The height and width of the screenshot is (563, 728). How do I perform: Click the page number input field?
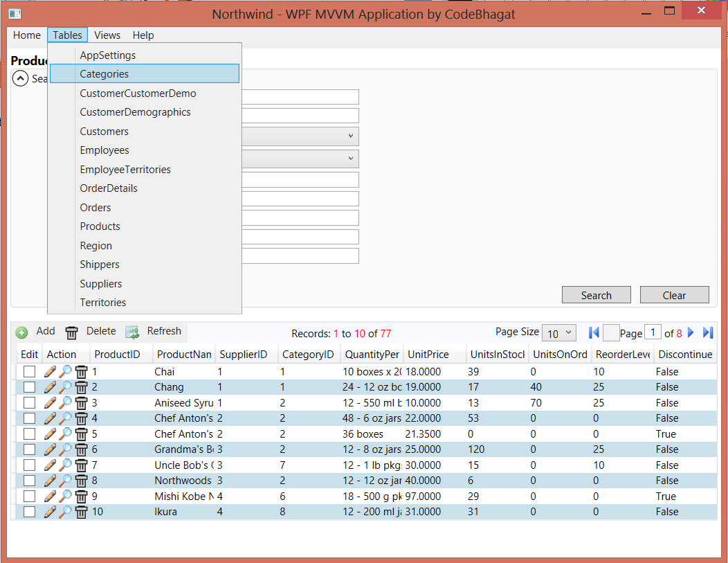coord(652,333)
